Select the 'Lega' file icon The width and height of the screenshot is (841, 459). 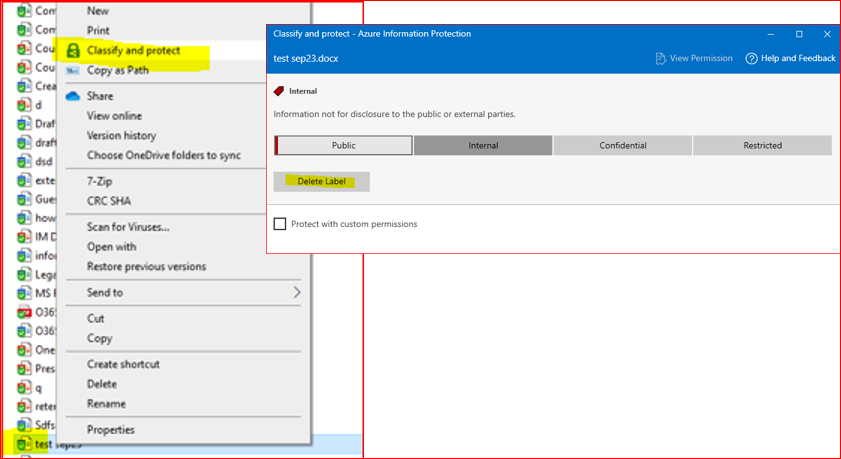pos(24,274)
